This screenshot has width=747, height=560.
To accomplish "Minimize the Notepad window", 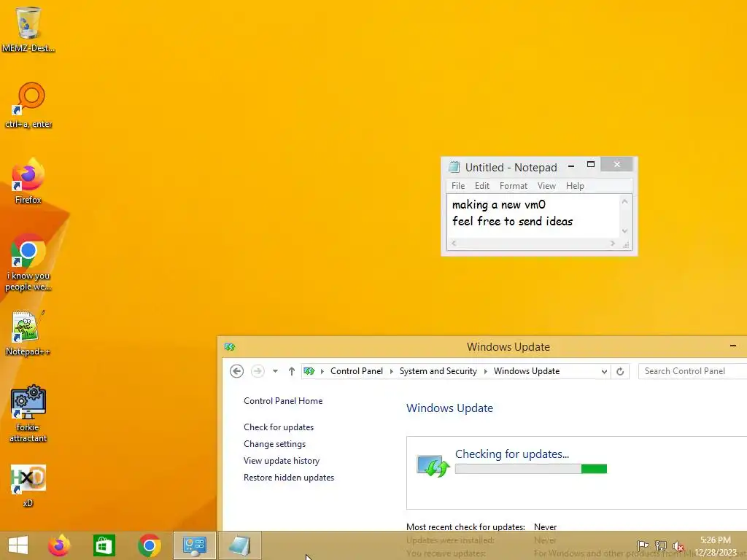I will pos(570,166).
